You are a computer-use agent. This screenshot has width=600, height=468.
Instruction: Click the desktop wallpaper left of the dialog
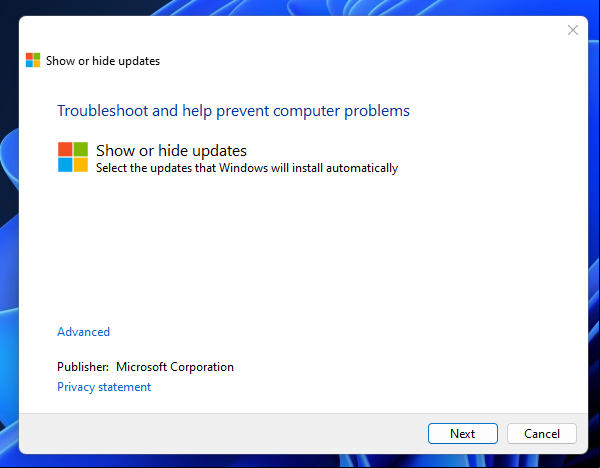(9, 237)
